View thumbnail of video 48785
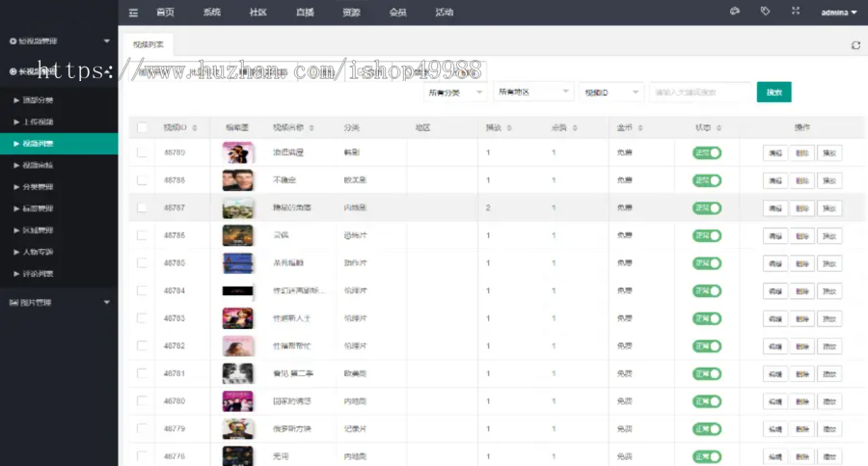The width and height of the screenshot is (868, 466). pyautogui.click(x=238, y=263)
